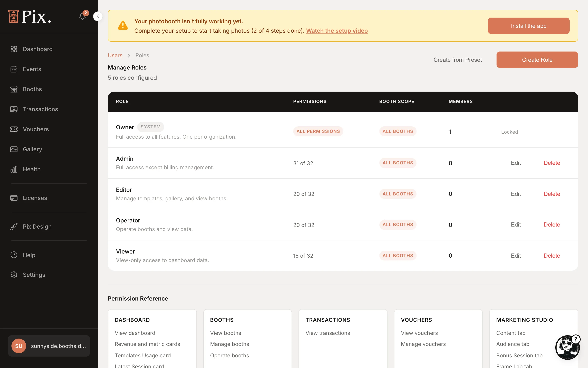Click the Dashboard grid icon

(14, 49)
